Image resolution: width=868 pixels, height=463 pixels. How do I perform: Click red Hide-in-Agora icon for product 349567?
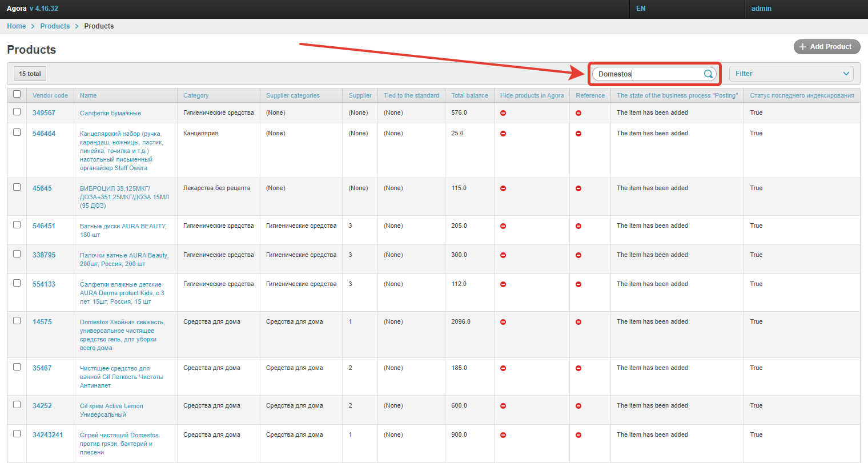[x=503, y=113]
